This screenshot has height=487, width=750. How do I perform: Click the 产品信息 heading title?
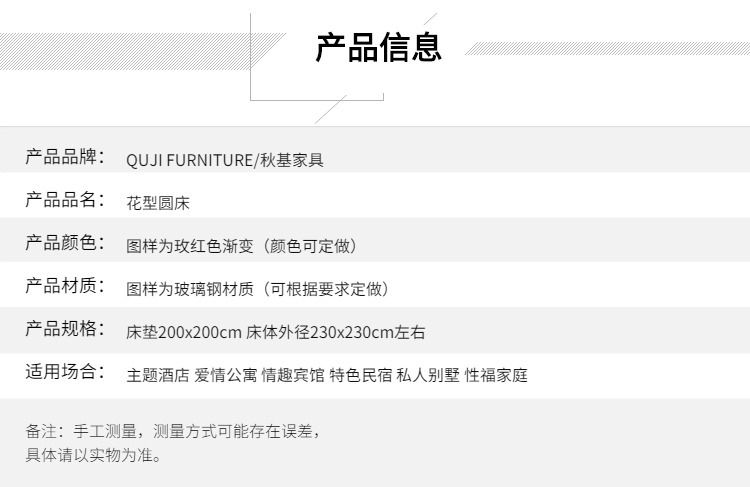[378, 47]
